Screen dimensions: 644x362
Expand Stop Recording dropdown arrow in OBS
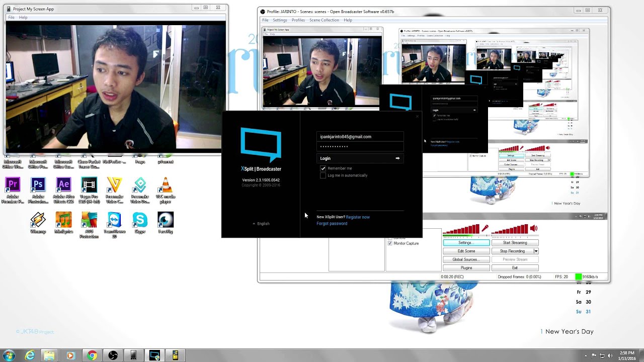pyautogui.click(x=536, y=251)
